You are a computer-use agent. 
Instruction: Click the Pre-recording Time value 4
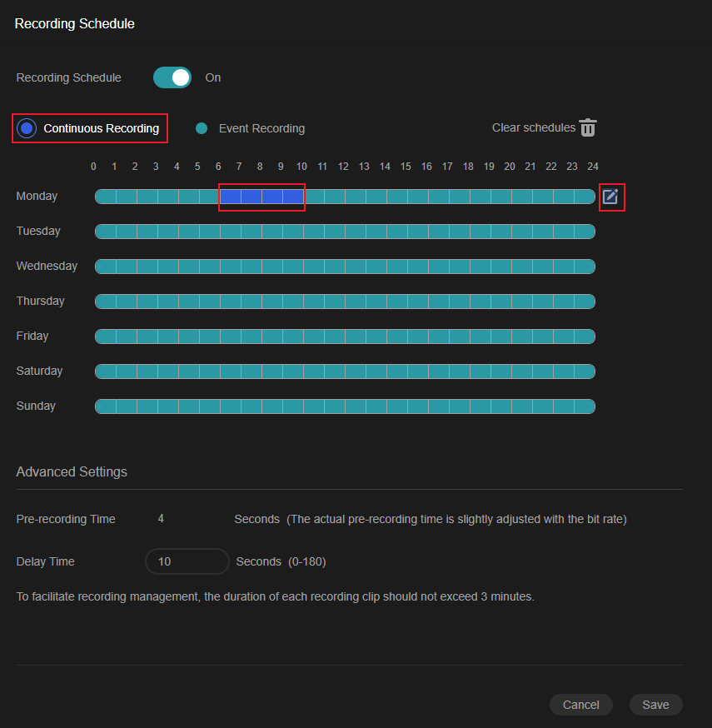click(x=161, y=519)
